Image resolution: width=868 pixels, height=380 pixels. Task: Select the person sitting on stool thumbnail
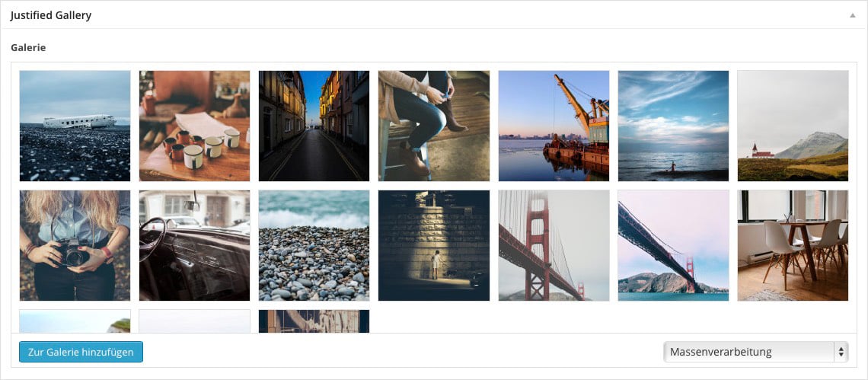coord(434,126)
